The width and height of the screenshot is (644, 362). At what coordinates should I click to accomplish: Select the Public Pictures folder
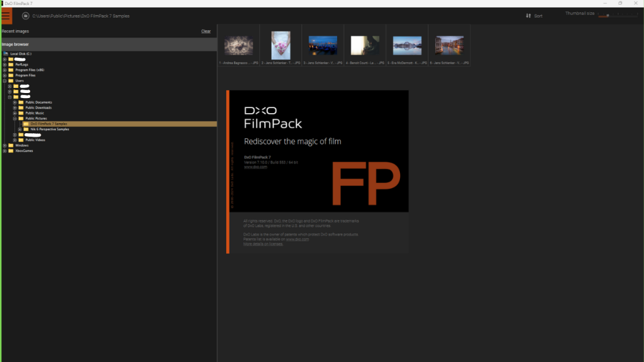36,119
